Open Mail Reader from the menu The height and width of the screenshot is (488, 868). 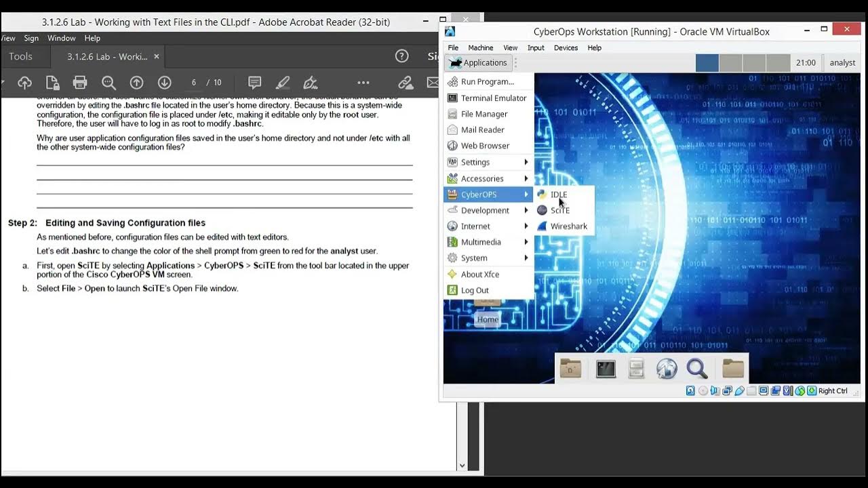[x=489, y=129]
